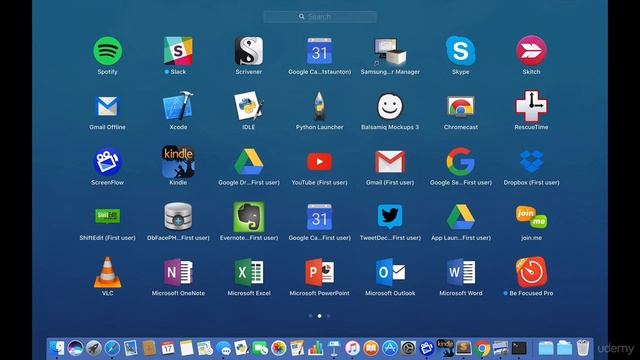Screen dimensions: 640x360
Task: Activate Siri from the dock
Action: point(75,348)
